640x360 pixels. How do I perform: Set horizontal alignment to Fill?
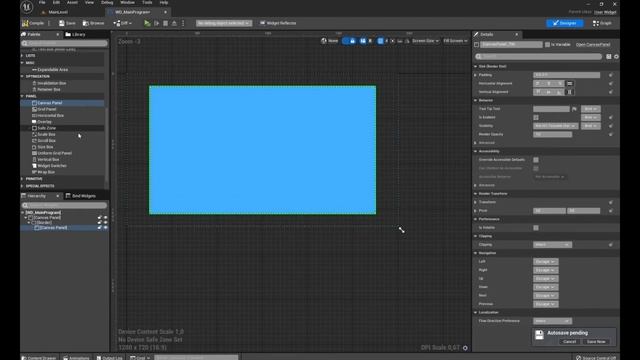click(570, 84)
